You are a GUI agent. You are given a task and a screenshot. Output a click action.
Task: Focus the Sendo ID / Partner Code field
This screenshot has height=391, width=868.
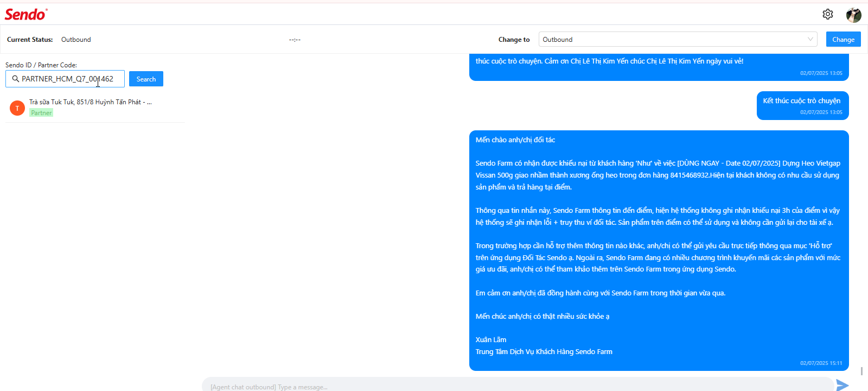65,79
